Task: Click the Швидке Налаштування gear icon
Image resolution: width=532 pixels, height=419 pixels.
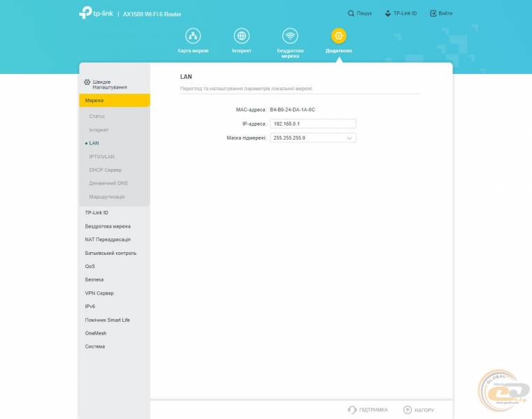Action: [87, 82]
